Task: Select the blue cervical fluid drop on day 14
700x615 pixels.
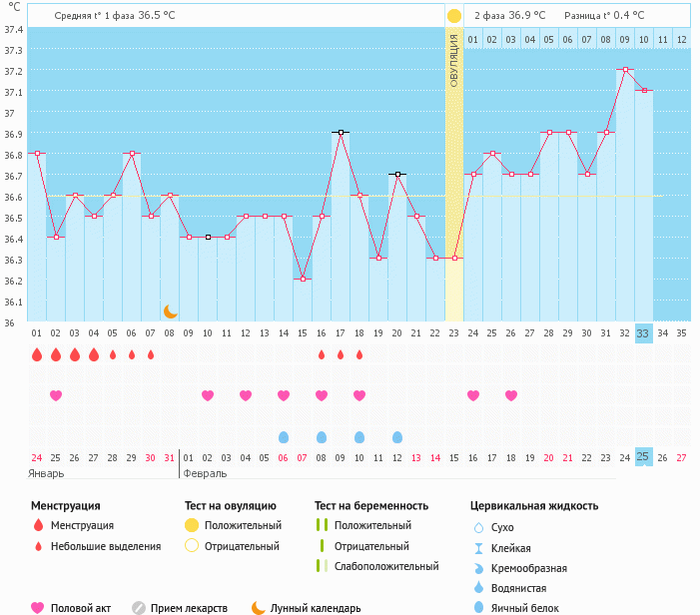Action: pyautogui.click(x=284, y=437)
